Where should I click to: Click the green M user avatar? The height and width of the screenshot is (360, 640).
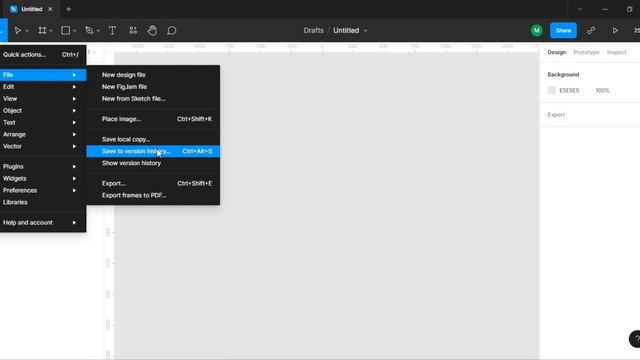pos(536,31)
